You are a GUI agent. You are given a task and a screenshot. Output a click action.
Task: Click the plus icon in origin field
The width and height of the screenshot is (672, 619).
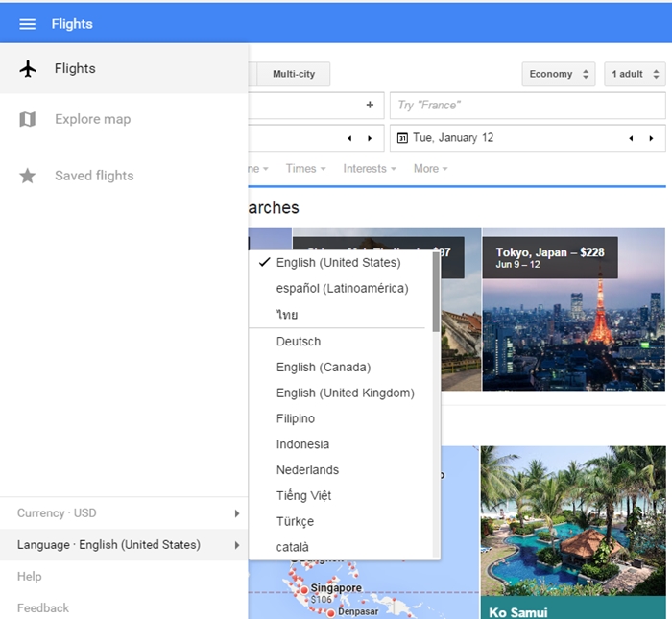(370, 105)
